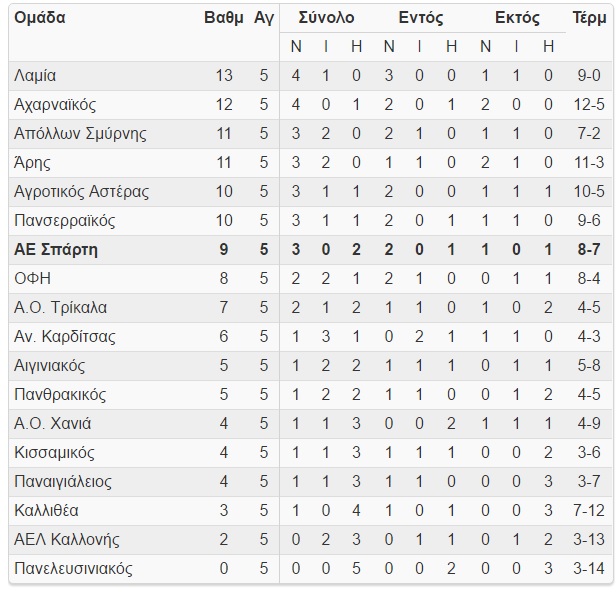The image size is (616, 599).
Task: Click the Άρης team name
Action: pos(32,163)
